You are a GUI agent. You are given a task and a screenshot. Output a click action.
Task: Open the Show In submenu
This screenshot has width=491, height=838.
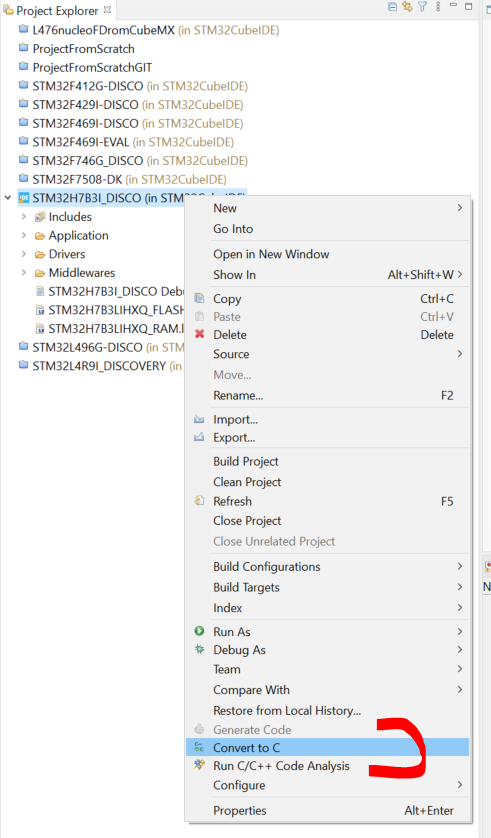[x=328, y=275]
